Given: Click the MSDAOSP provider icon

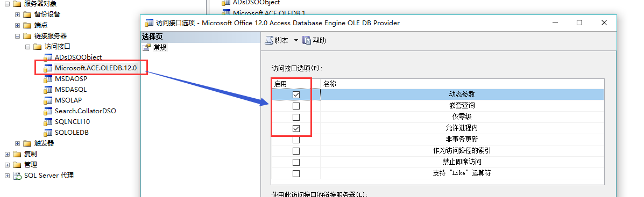Looking at the screenshot, I should pyautogui.click(x=48, y=78).
